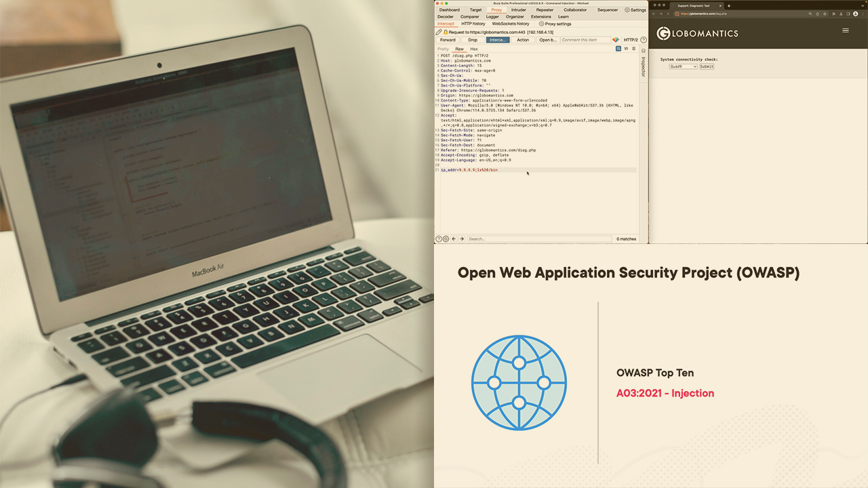Switch to the Repeater tab
The width and height of the screenshot is (868, 488).
coord(545,10)
